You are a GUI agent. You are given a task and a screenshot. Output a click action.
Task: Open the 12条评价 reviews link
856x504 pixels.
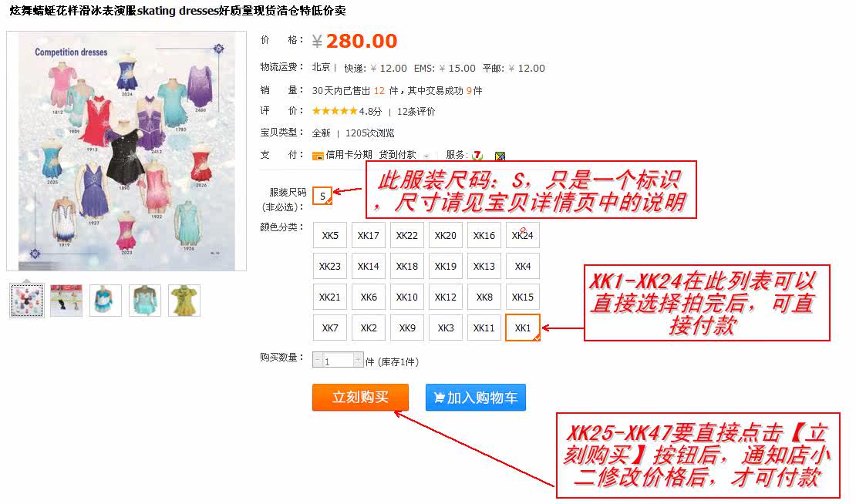point(416,111)
